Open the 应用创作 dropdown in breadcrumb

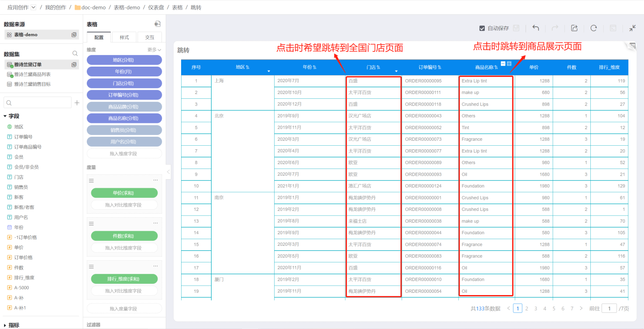pos(34,8)
